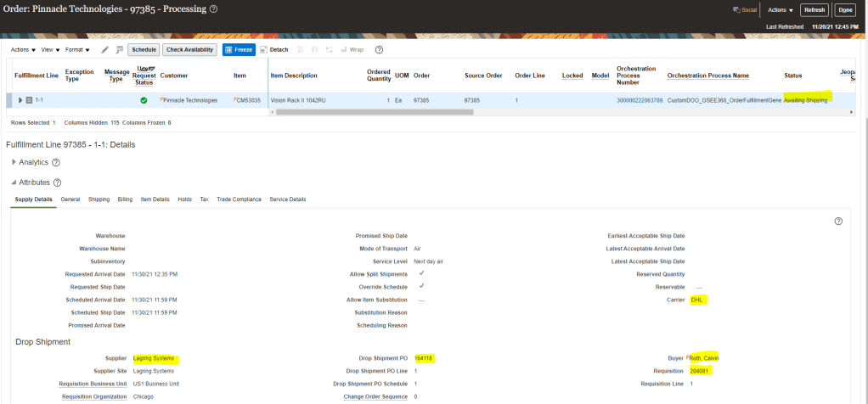Switch to the Shipping tab
Image resolution: width=868 pixels, height=404 pixels.
click(99, 199)
